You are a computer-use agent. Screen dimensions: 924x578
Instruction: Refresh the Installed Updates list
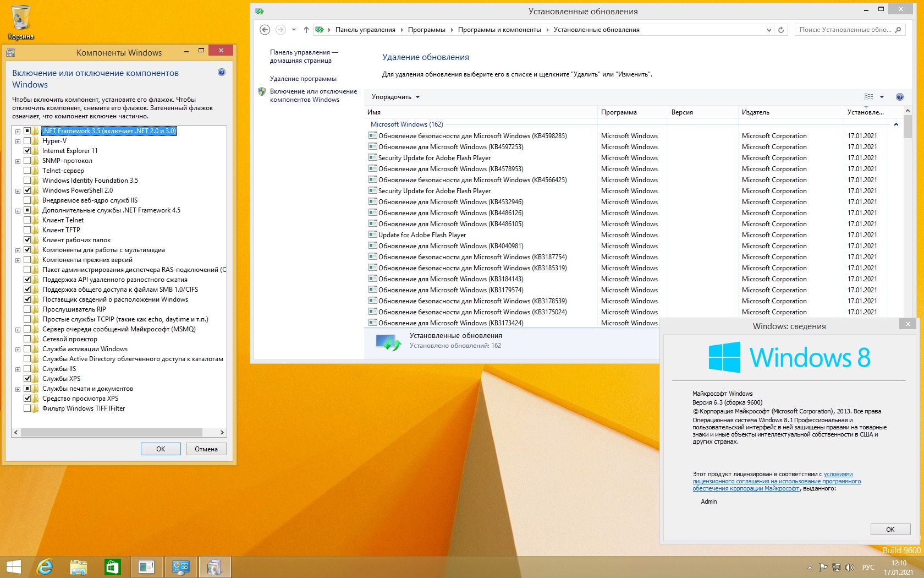tap(781, 30)
